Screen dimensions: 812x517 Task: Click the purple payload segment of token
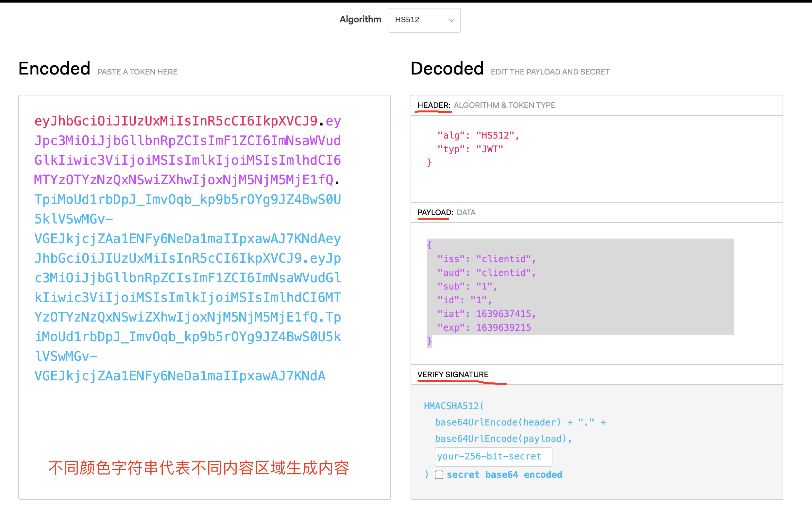coord(187,160)
